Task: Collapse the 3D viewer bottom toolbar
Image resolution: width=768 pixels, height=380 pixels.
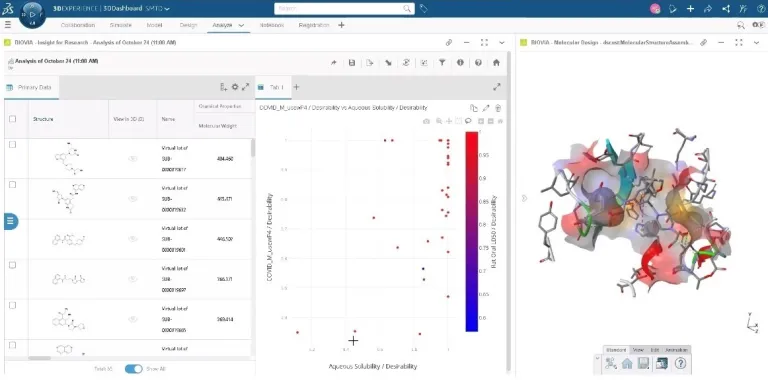Action: pos(597,358)
